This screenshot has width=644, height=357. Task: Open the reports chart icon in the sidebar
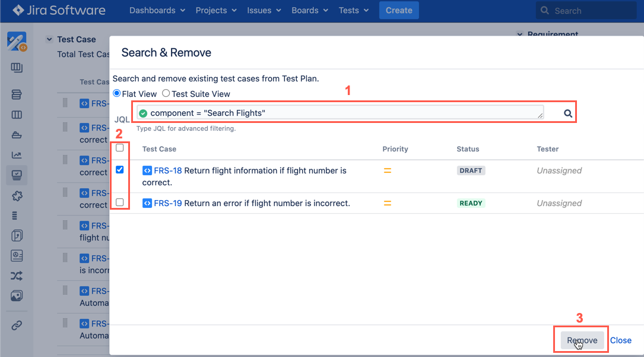tap(17, 156)
